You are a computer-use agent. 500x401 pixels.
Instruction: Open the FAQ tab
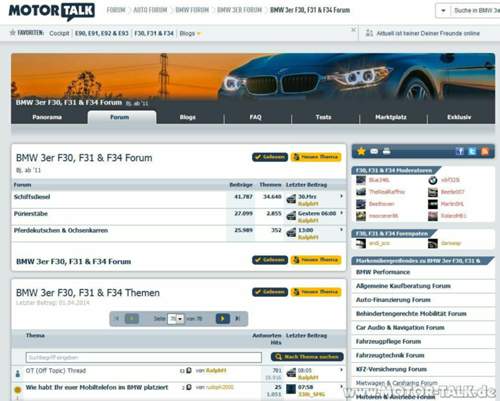pyautogui.click(x=256, y=117)
